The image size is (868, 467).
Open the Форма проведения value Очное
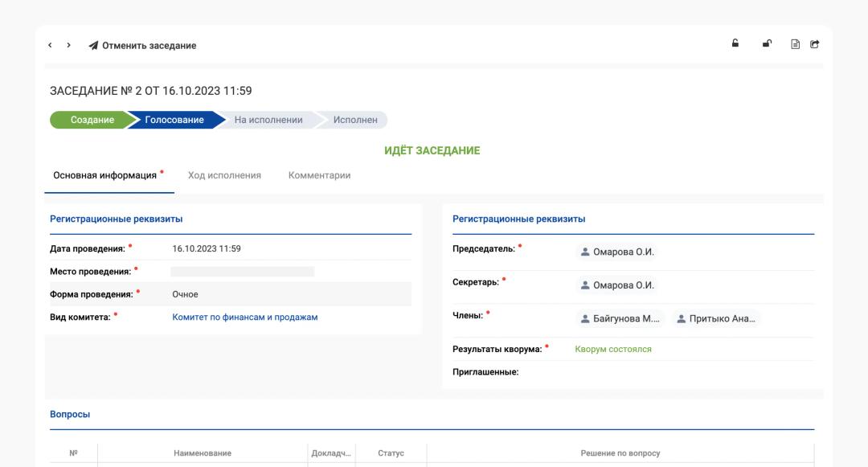pyautogui.click(x=186, y=294)
